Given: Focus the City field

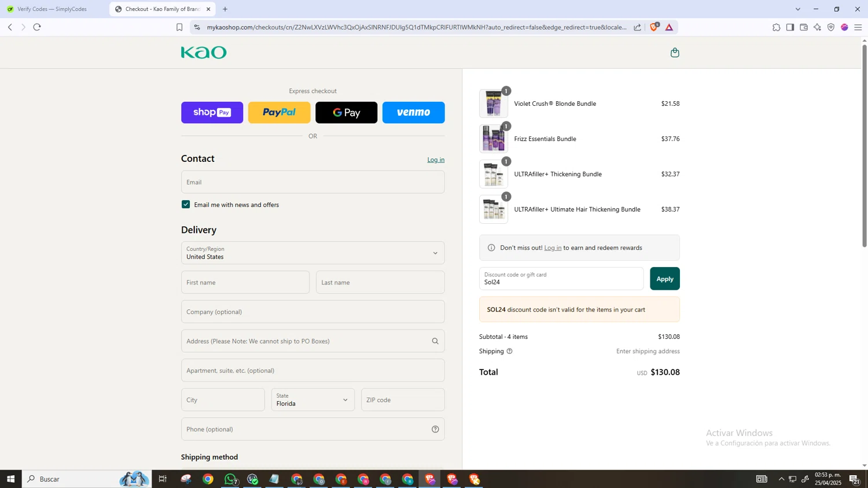Looking at the screenshot, I should (x=223, y=400).
